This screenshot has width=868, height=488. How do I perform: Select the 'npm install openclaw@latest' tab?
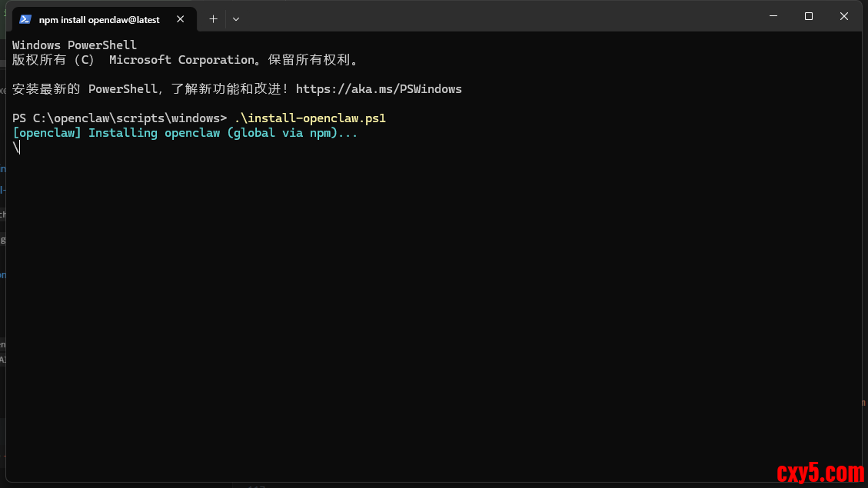click(x=99, y=19)
